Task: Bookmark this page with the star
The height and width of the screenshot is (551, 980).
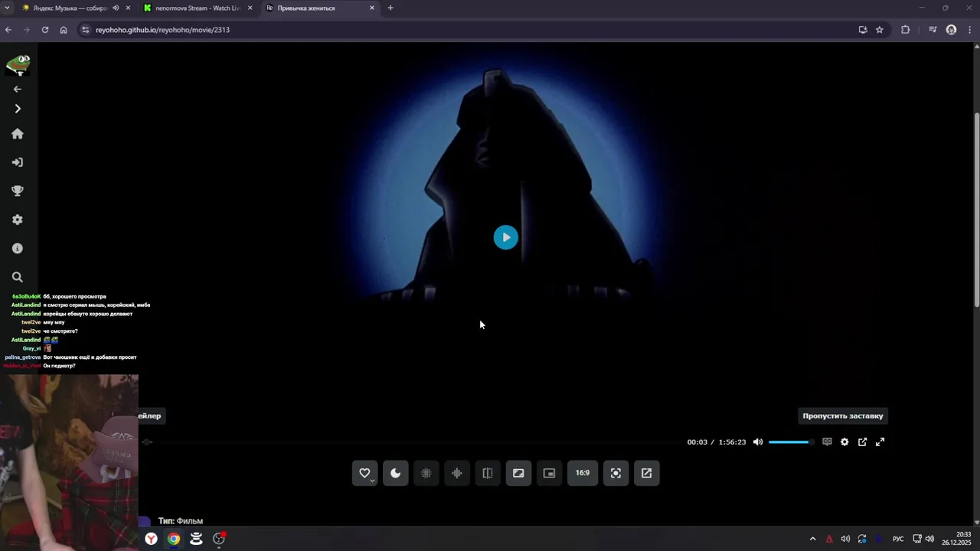Action: click(x=880, y=30)
